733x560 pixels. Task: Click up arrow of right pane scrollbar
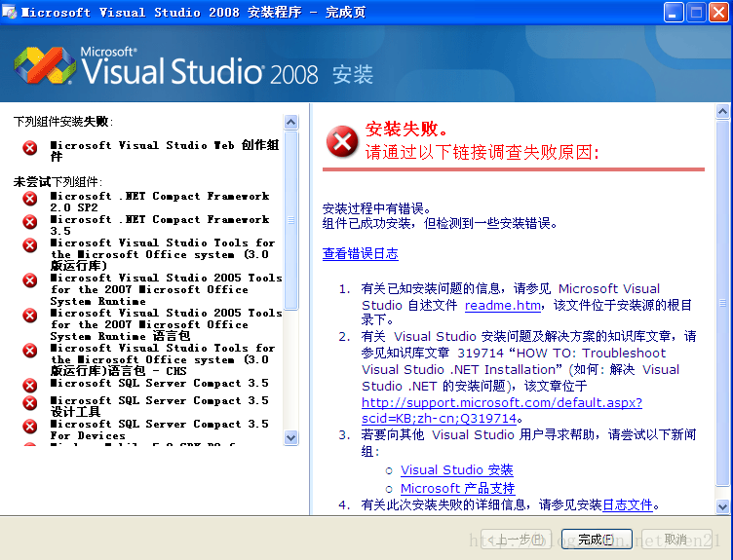tap(722, 111)
